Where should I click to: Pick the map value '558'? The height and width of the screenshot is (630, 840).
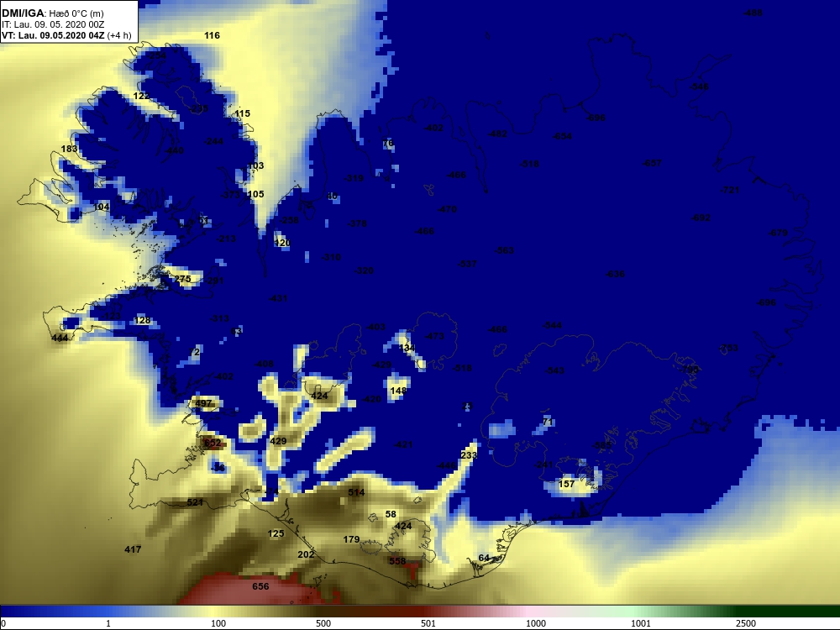[397, 561]
